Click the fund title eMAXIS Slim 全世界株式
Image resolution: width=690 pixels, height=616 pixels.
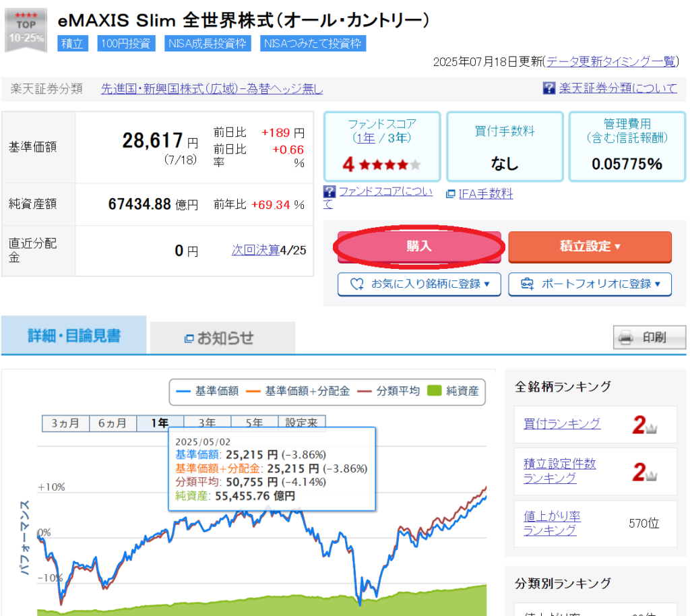[243, 20]
